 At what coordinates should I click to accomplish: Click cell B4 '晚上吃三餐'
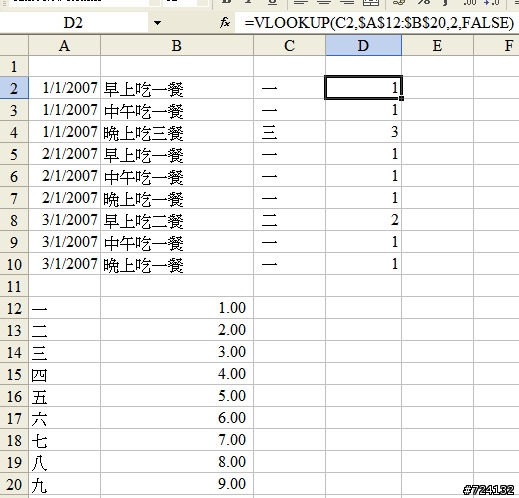tap(177, 132)
